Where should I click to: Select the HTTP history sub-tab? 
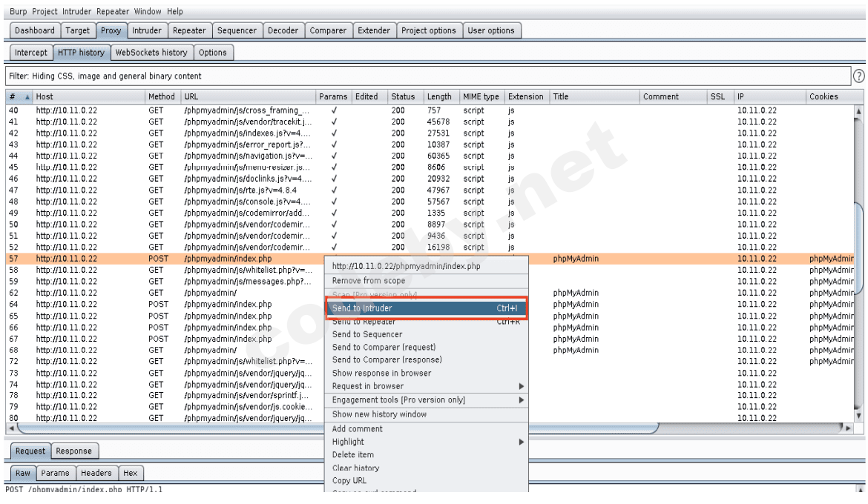pos(81,53)
